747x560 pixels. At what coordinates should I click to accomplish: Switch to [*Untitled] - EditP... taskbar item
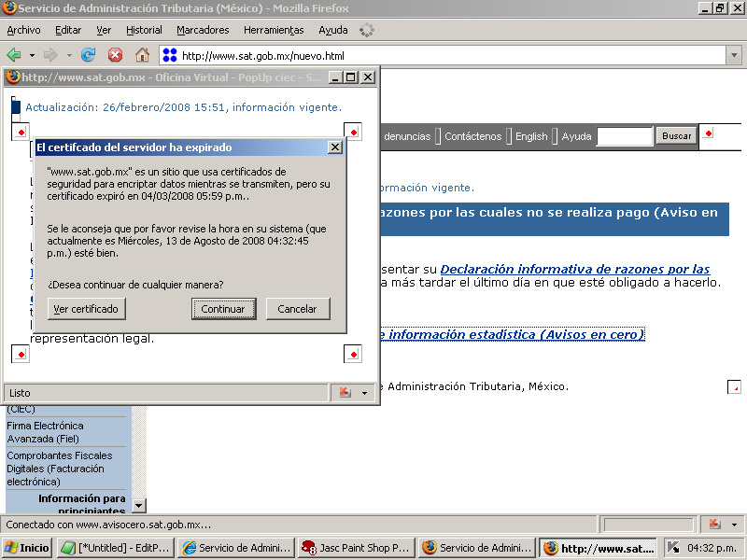tap(116, 548)
